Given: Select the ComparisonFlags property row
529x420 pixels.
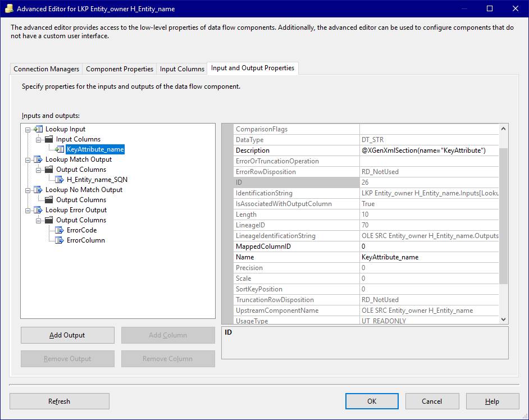Looking at the screenshot, I should tap(366, 129).
